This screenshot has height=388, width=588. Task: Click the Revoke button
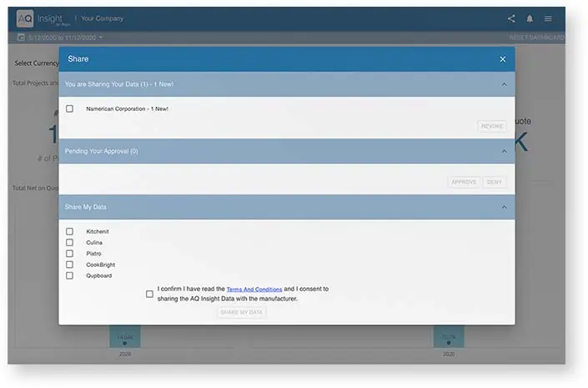[491, 127]
